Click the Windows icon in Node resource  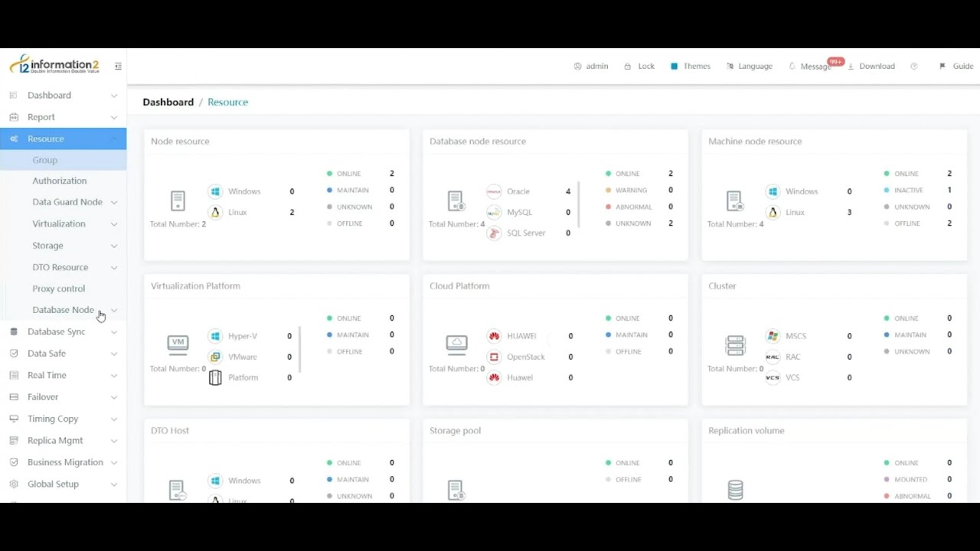(215, 191)
